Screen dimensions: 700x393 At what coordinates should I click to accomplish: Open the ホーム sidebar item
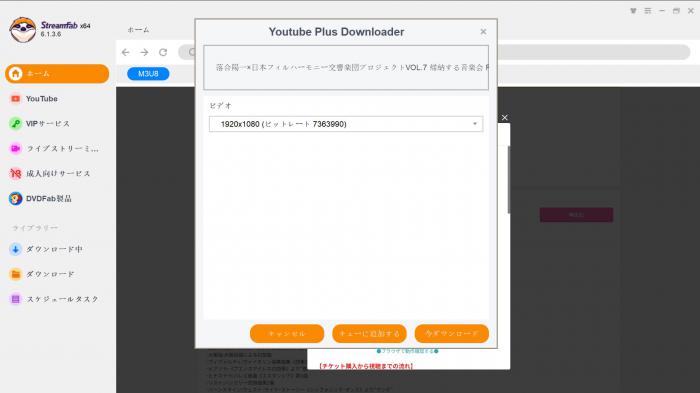point(57,74)
